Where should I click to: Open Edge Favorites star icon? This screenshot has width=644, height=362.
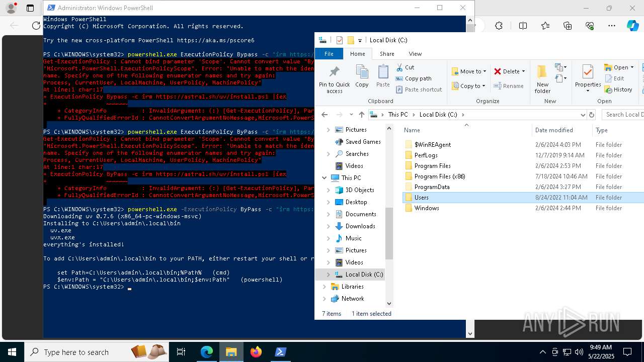tap(545, 26)
